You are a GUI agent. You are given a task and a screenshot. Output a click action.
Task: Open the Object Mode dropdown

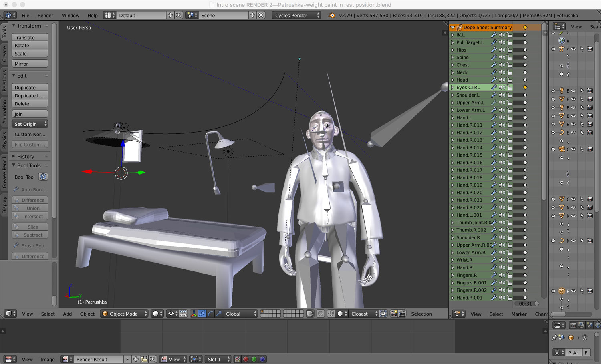[x=124, y=314]
